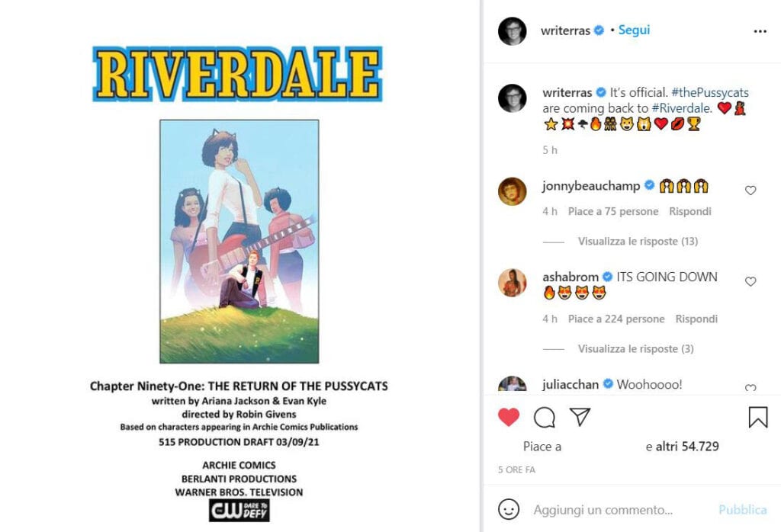781x532 pixels.
Task: Open the emoji smiley picker
Action: click(x=509, y=510)
